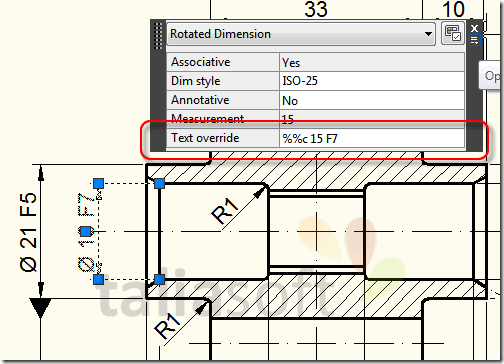The height and width of the screenshot is (364, 504).
Task: Toggle the Annotative value set to No
Action: click(x=372, y=100)
